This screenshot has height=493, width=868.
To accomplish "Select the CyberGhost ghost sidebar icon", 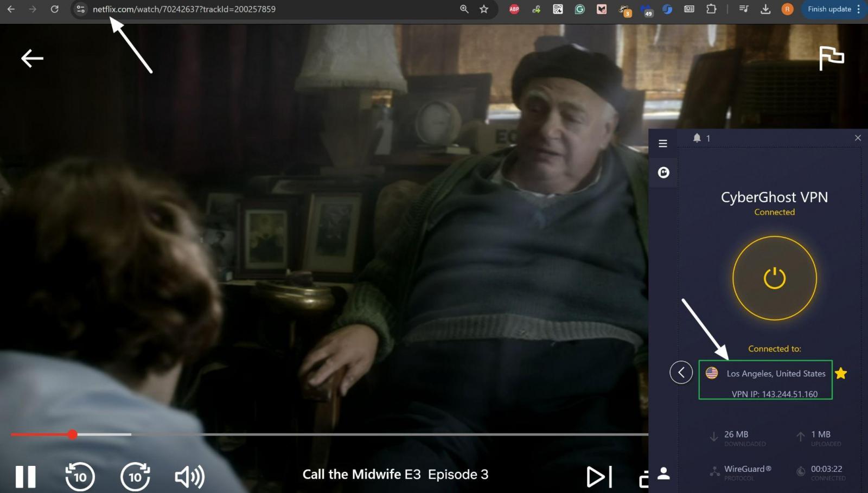I will pyautogui.click(x=662, y=172).
